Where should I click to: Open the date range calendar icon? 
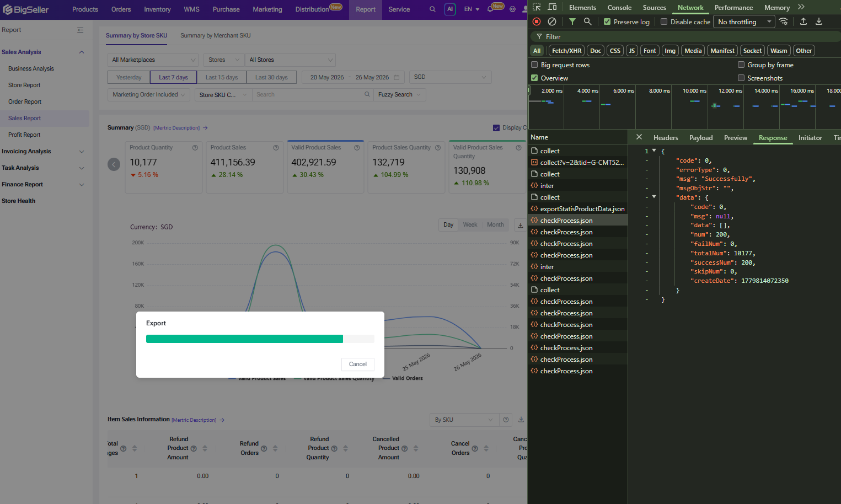397,77
